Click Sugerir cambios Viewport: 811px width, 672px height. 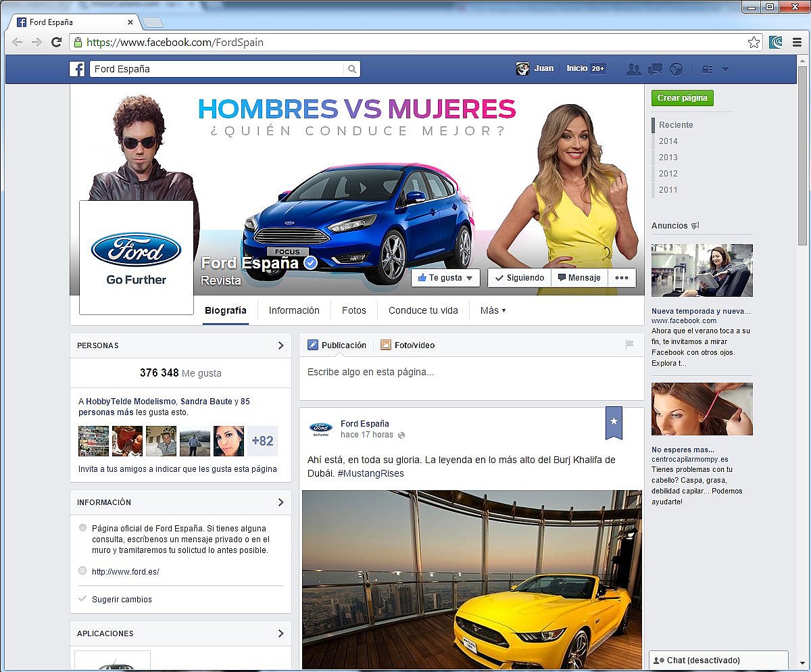[x=122, y=600]
